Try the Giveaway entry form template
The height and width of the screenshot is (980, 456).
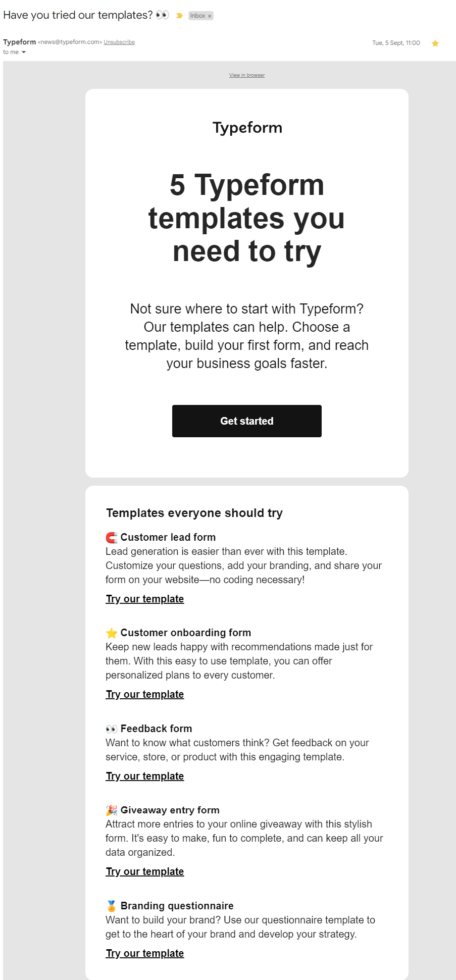pyautogui.click(x=144, y=871)
